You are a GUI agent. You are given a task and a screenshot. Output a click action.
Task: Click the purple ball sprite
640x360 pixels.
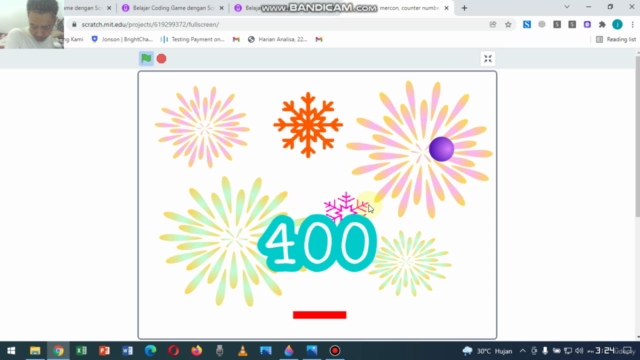(x=441, y=149)
